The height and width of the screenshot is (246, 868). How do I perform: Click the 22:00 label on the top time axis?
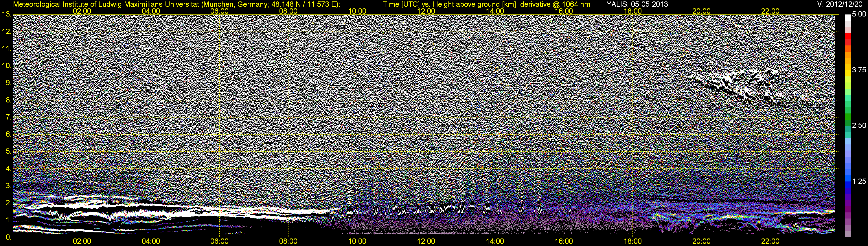pos(770,11)
